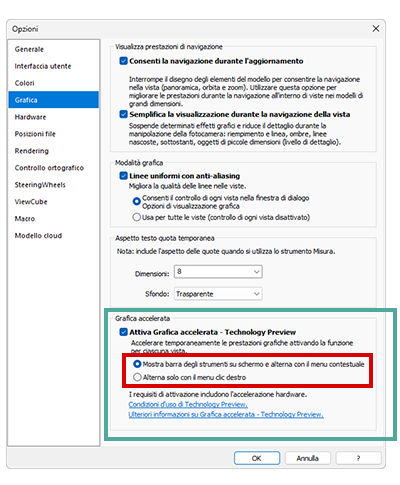Toggle Consenti la navigazione durante l'aggiornamento checkbox
The image size is (400, 485).
(x=123, y=61)
